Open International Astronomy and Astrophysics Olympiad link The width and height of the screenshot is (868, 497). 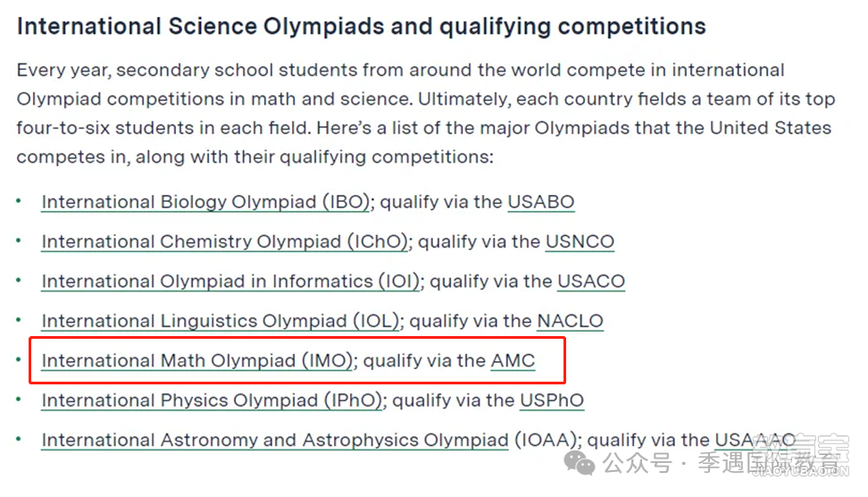[274, 441]
